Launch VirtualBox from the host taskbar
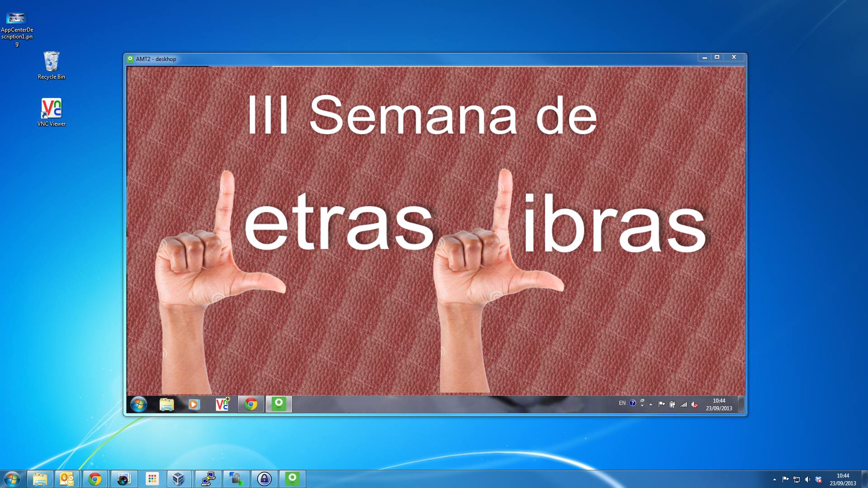The image size is (868, 488). pos(179,479)
